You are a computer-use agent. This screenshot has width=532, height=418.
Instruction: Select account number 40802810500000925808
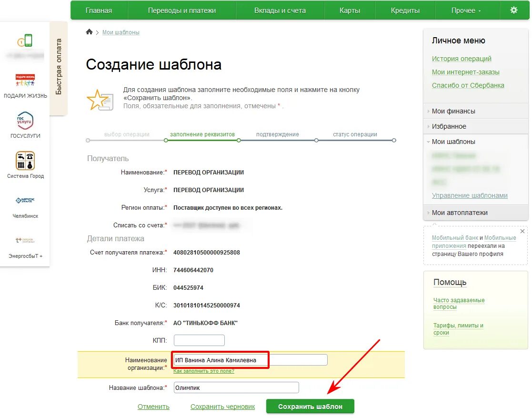tap(207, 252)
